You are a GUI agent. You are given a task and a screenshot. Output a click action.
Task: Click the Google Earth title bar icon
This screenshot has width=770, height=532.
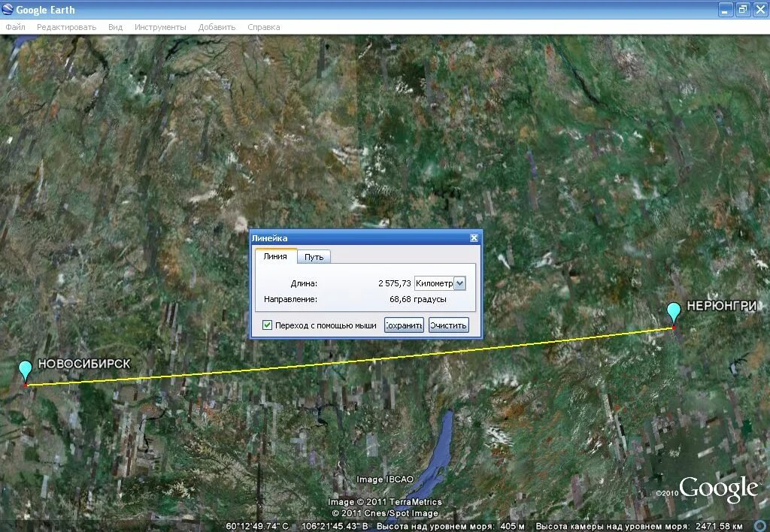coord(8,9)
